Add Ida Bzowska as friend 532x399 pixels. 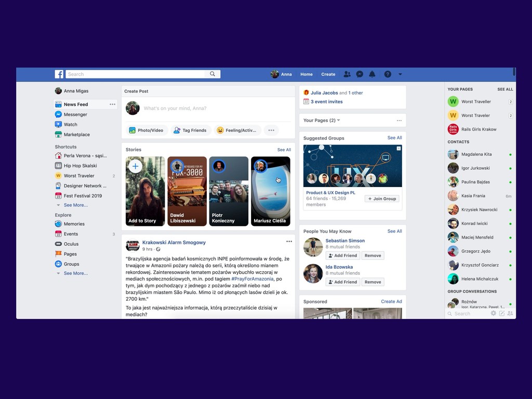[343, 282]
